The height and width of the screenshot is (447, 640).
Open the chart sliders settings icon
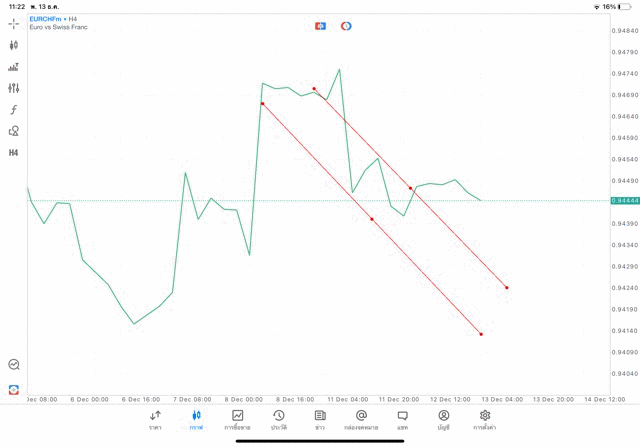click(14, 88)
